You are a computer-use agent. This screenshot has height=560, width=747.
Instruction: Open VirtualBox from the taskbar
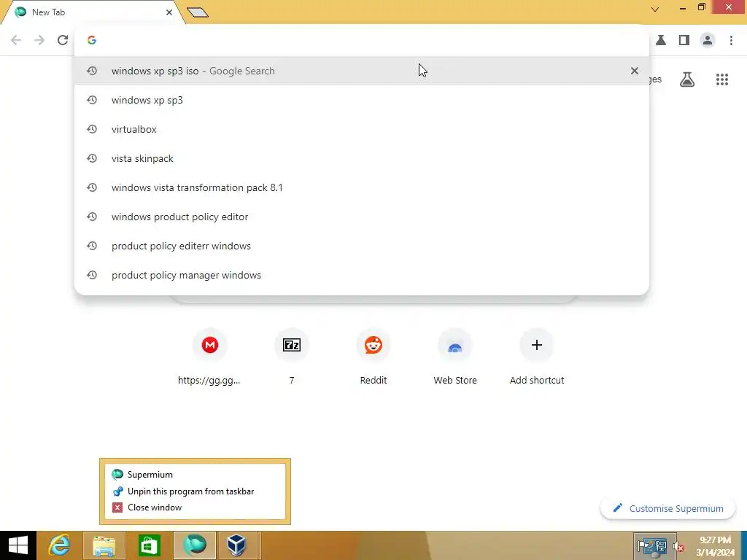pyautogui.click(x=237, y=545)
